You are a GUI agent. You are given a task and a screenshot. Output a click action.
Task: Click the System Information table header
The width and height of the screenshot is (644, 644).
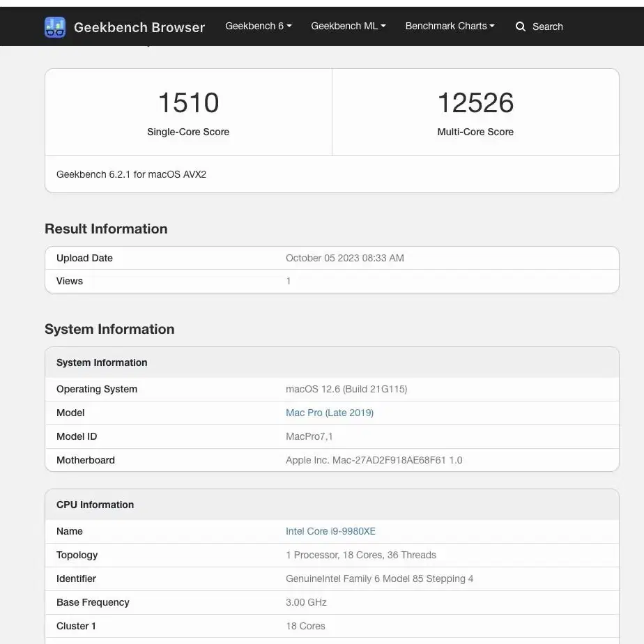pyautogui.click(x=102, y=362)
